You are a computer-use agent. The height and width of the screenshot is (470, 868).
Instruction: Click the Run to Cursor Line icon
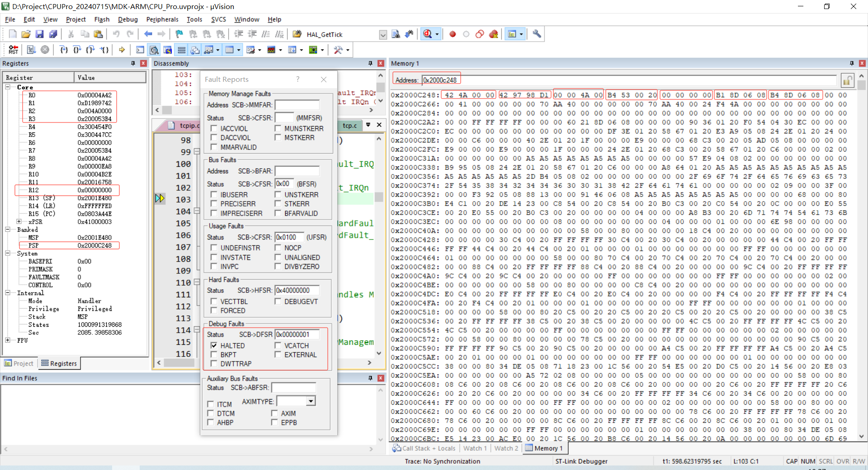[x=104, y=50]
